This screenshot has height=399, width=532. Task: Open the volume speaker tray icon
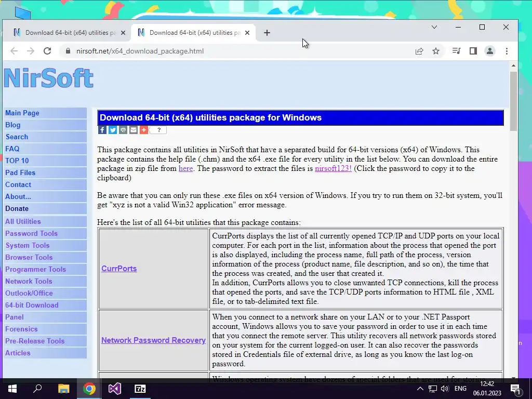(445, 389)
